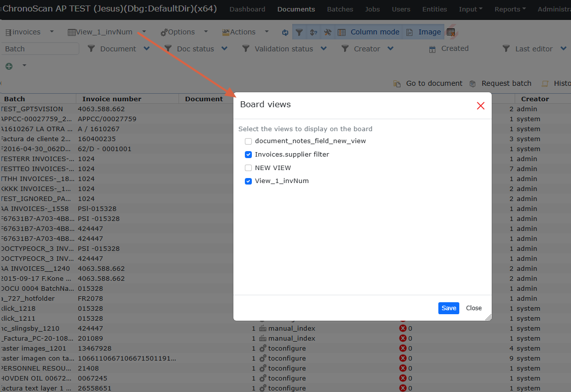Image resolution: width=571 pixels, height=392 pixels.
Task: Click the Go to document icon
Action: tap(397, 84)
